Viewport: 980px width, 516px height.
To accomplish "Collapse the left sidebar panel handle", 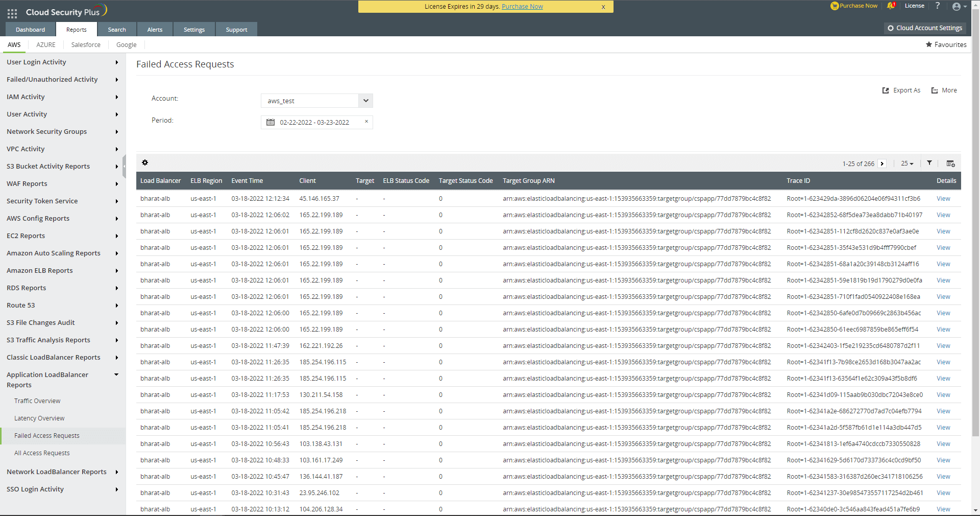I will click(x=124, y=167).
